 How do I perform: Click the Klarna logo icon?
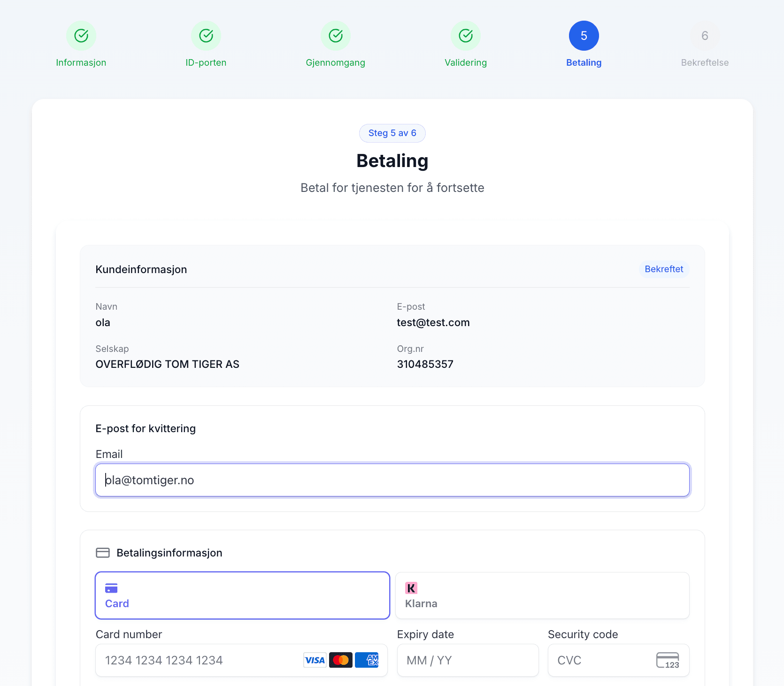(x=411, y=588)
